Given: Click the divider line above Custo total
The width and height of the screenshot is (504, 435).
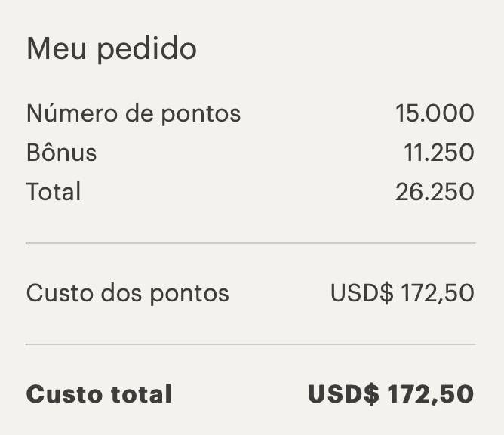Looking at the screenshot, I should pyautogui.click(x=250, y=344).
